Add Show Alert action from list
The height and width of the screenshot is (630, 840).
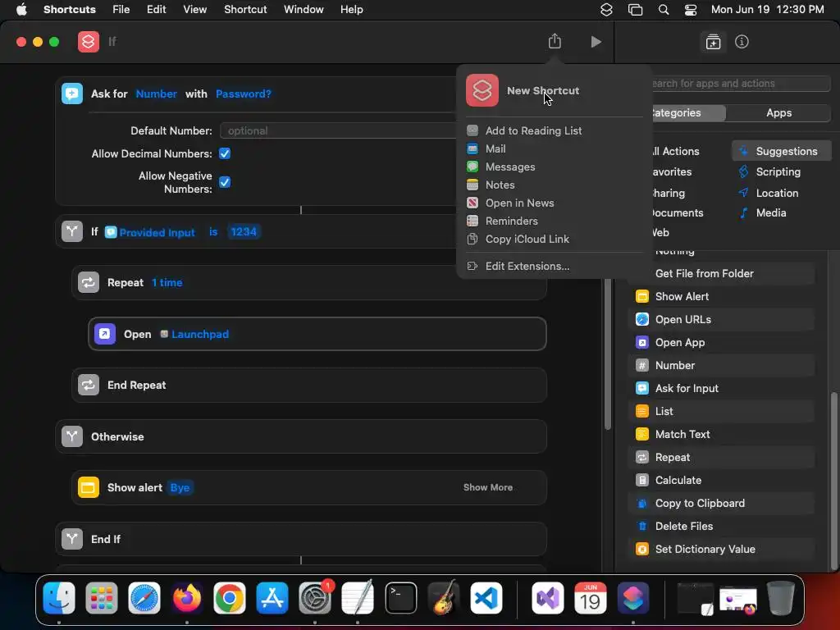click(x=721, y=296)
